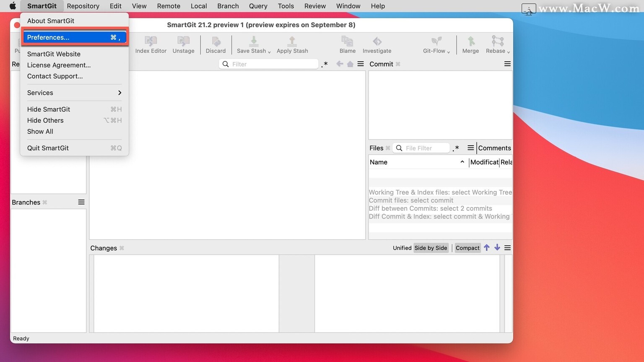This screenshot has height=362, width=644.
Task: Toggle regex mode next to commit Filter
Action: point(325,64)
